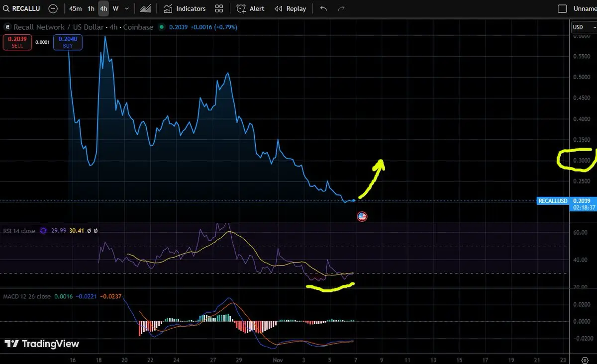The image size is (597, 364).
Task: Click the redo arrow
Action: click(341, 8)
